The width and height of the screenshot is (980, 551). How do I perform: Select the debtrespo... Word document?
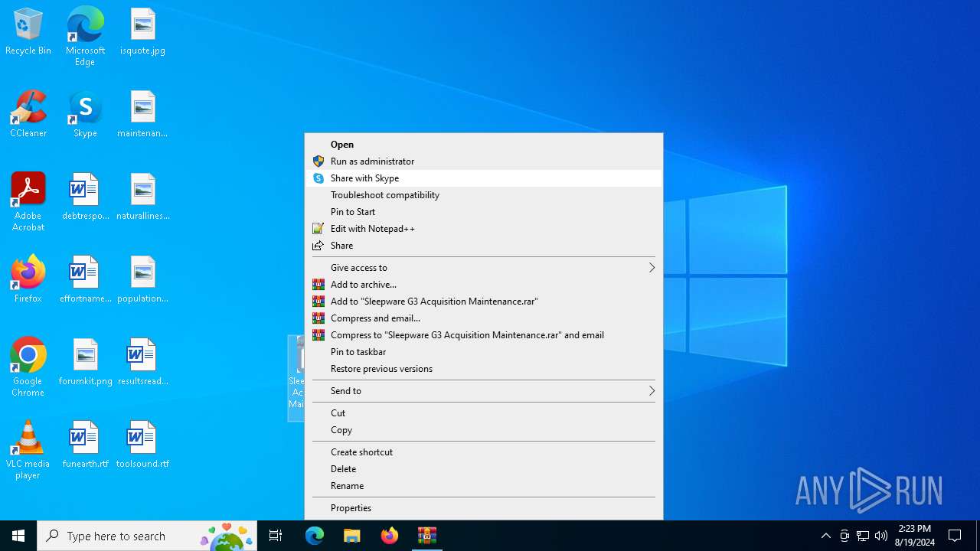pyautogui.click(x=85, y=197)
